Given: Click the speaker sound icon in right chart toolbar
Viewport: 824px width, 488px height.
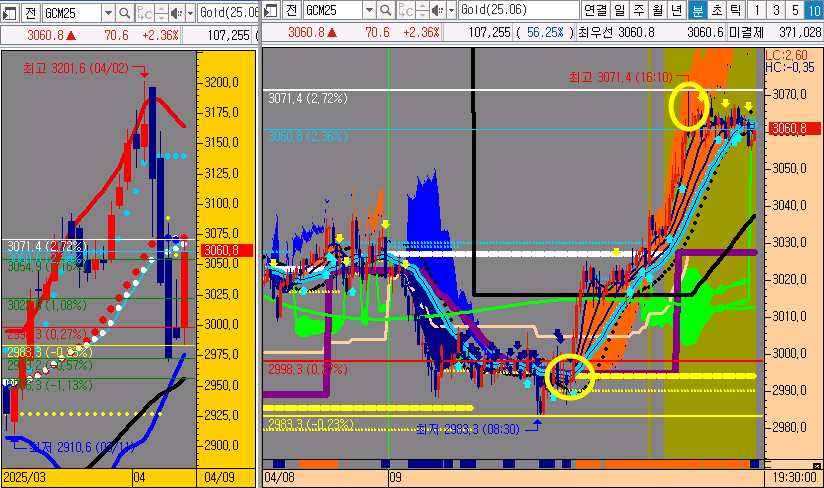Looking at the screenshot, I should [438, 11].
